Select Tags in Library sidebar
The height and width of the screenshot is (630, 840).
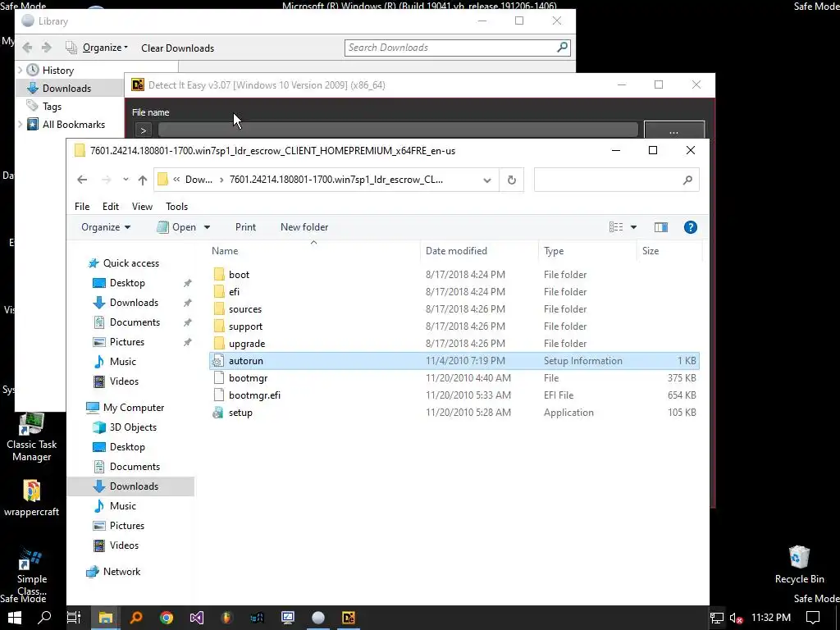(52, 106)
